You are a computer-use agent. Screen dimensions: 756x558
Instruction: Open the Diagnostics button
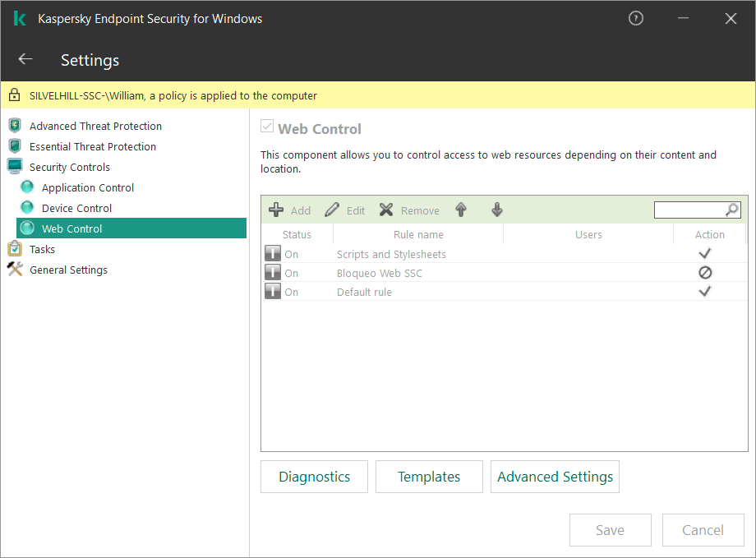tap(314, 477)
